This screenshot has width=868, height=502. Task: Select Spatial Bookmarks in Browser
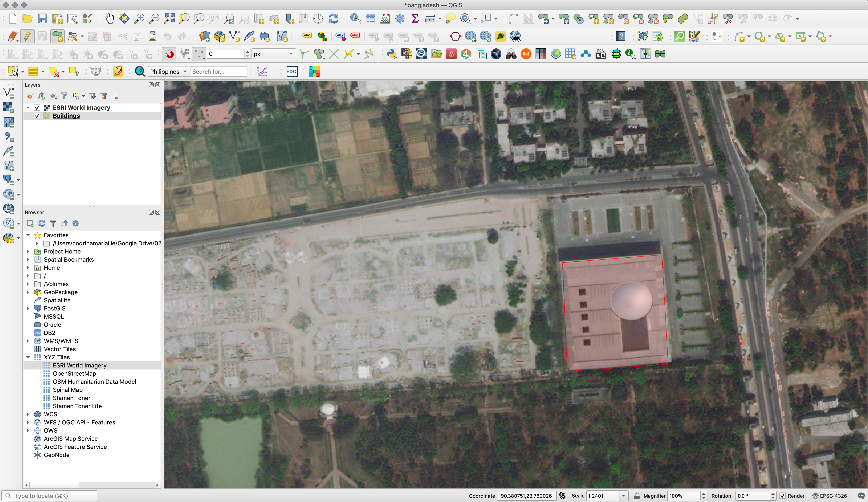point(69,260)
